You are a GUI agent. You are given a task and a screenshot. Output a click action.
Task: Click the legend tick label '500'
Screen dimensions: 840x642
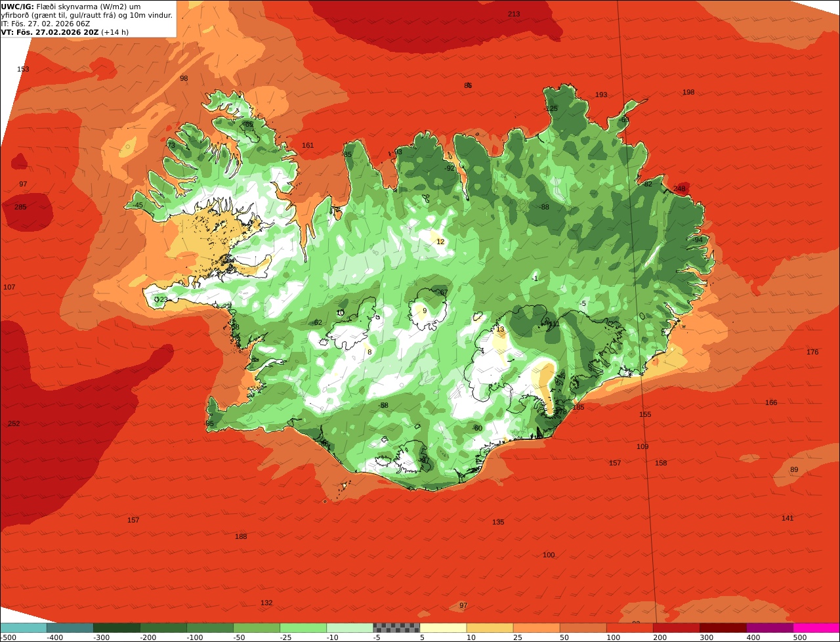click(800, 637)
